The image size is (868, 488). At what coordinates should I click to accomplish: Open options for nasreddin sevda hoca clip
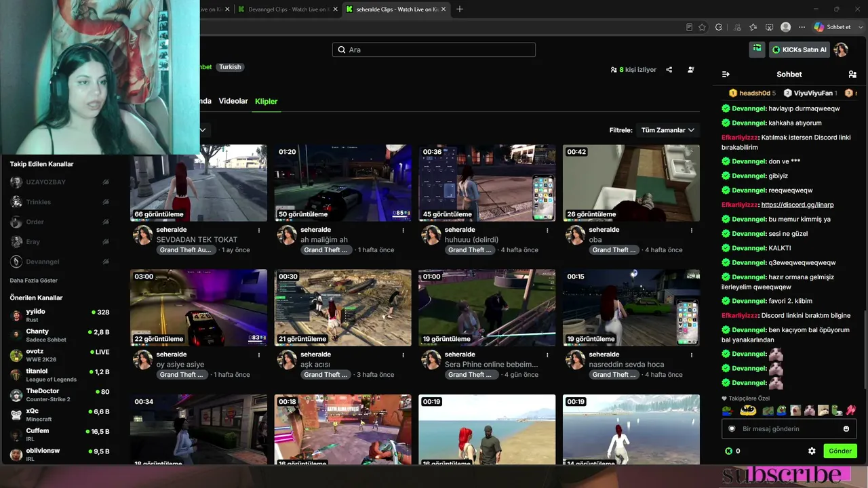pos(691,355)
